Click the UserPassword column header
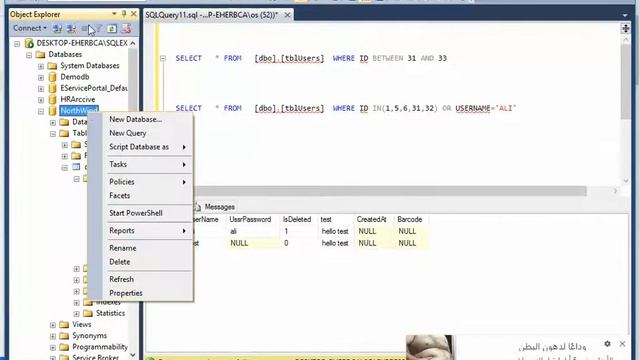This screenshot has height=360, width=640. [250, 220]
